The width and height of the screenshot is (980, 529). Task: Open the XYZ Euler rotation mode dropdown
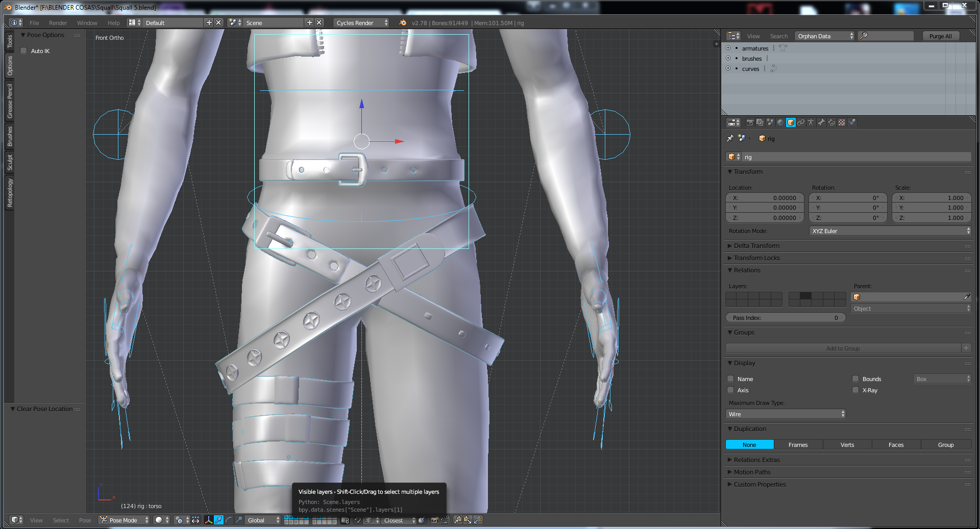pyautogui.click(x=890, y=231)
